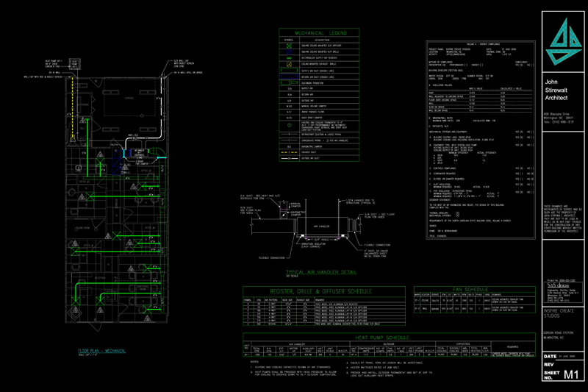
Task: Select the return air duct double line symbol
Action: tap(288, 76)
